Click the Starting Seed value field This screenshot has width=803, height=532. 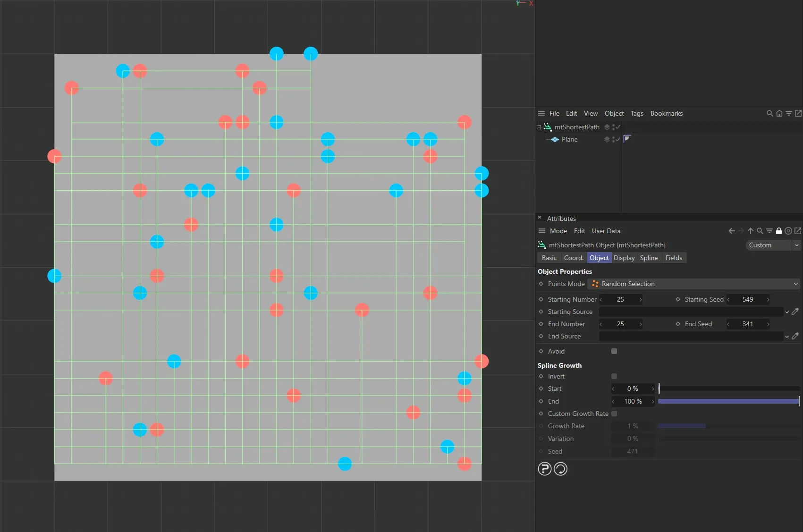[x=748, y=299]
